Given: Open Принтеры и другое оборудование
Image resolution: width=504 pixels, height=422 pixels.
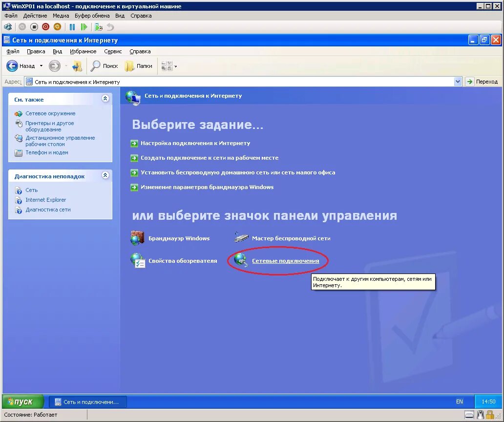Looking at the screenshot, I should 49,127.
